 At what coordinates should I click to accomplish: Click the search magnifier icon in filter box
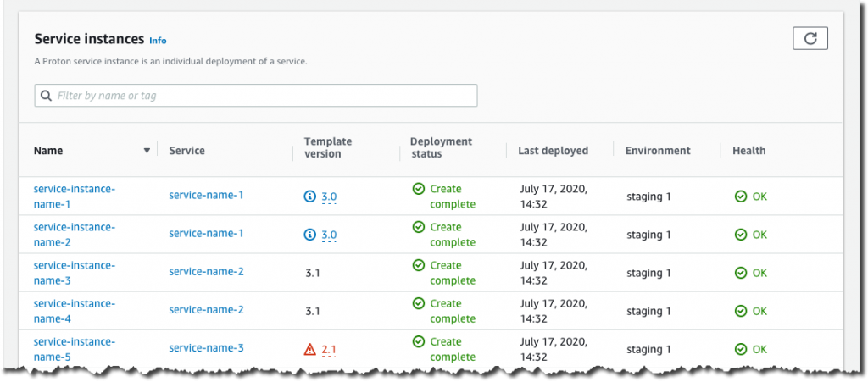[x=46, y=96]
